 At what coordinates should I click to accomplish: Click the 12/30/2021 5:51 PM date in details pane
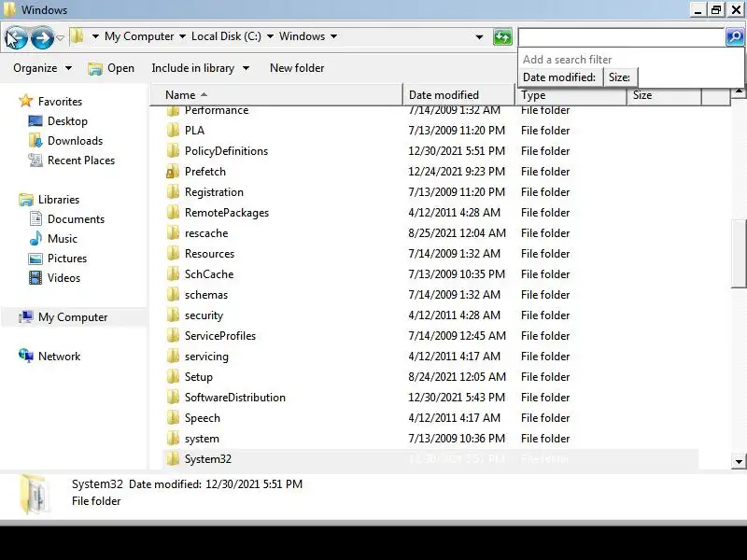click(254, 484)
